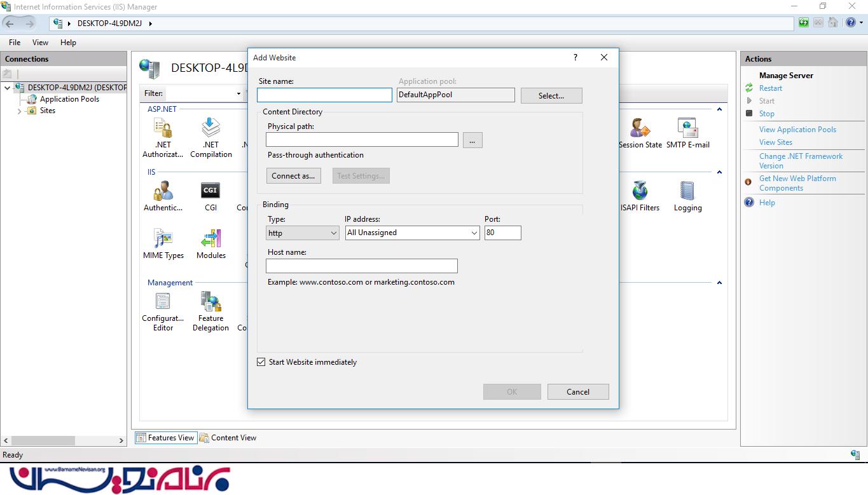Expand the Sites tree node

[19, 111]
